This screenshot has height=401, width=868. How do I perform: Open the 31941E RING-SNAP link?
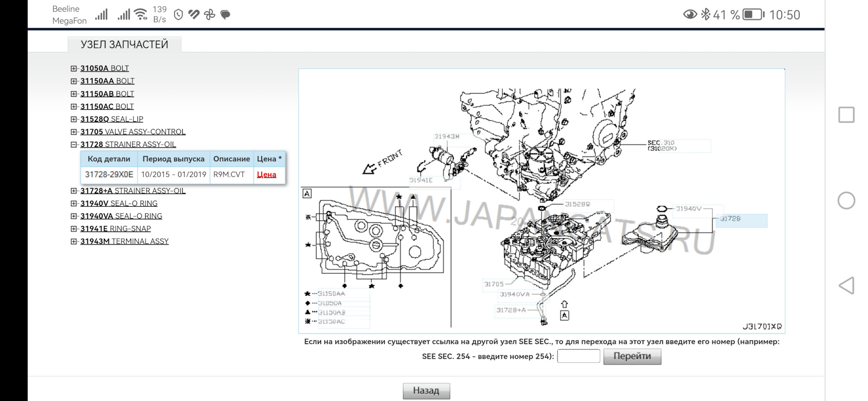coord(116,228)
